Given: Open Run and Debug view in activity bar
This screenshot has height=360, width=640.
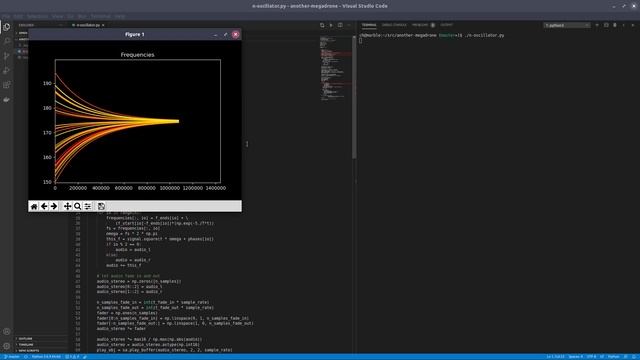Looking at the screenshot, I should coord(7,71).
